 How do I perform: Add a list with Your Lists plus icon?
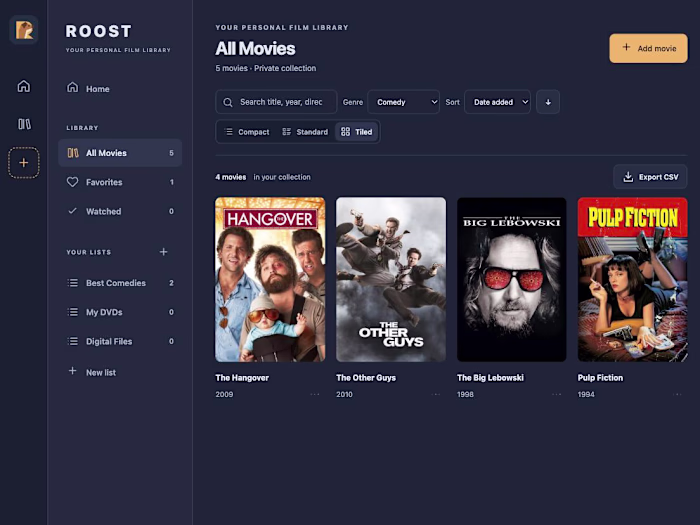(163, 252)
